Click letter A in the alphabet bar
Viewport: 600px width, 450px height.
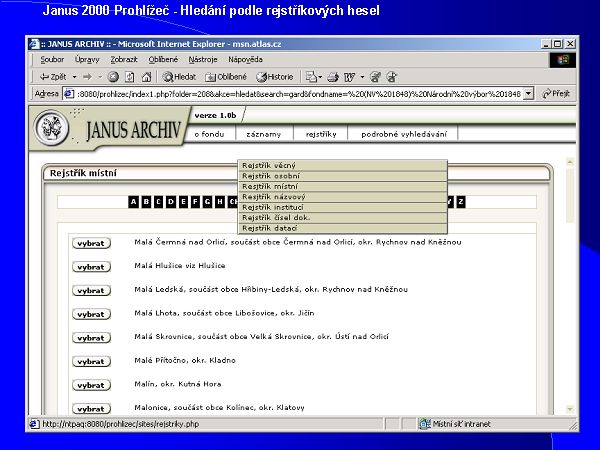(x=133, y=202)
